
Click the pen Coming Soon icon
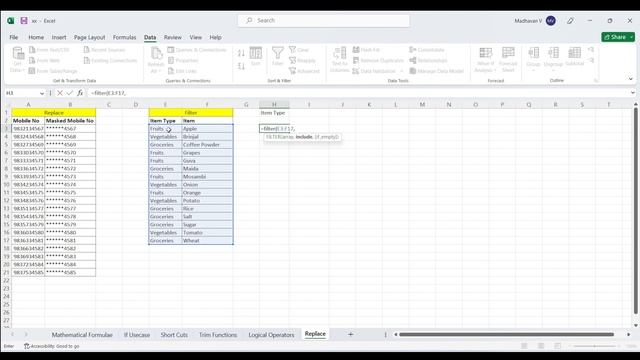coord(570,21)
